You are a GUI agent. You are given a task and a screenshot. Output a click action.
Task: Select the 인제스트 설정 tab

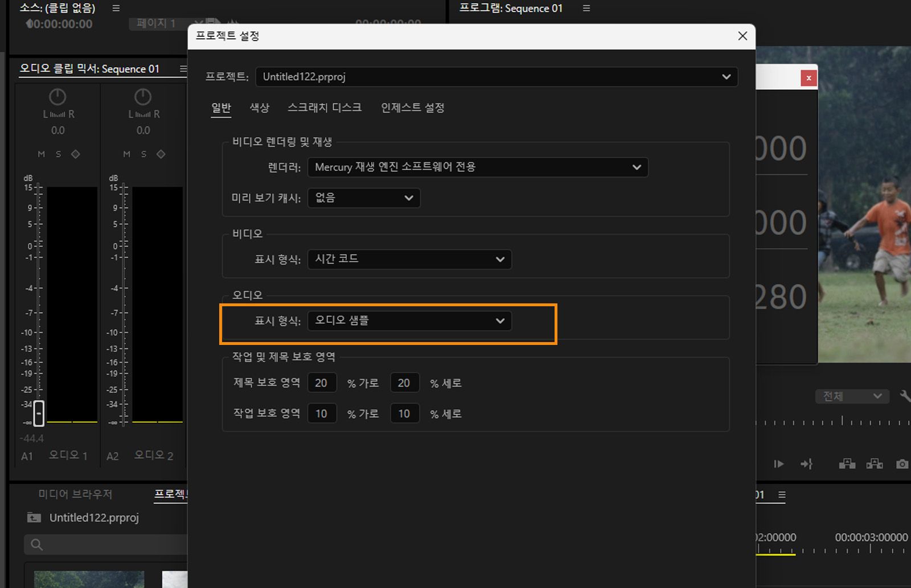(412, 107)
